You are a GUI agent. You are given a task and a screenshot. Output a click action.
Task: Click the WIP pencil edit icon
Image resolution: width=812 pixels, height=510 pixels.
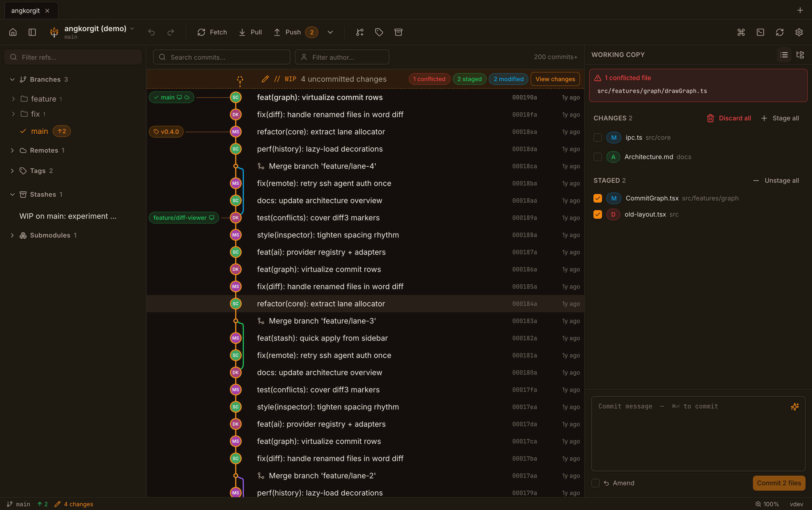pyautogui.click(x=265, y=79)
